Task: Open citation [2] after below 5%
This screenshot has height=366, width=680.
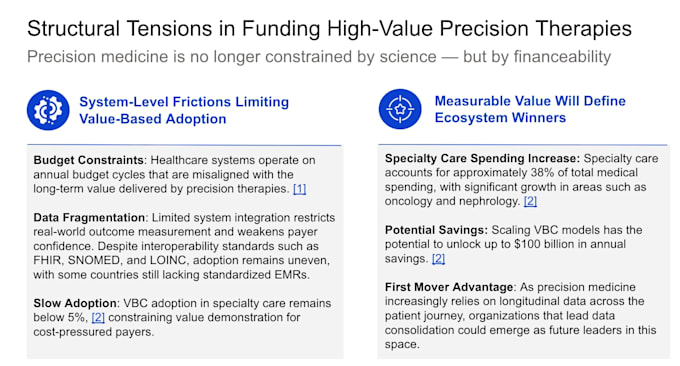Action: (98, 317)
